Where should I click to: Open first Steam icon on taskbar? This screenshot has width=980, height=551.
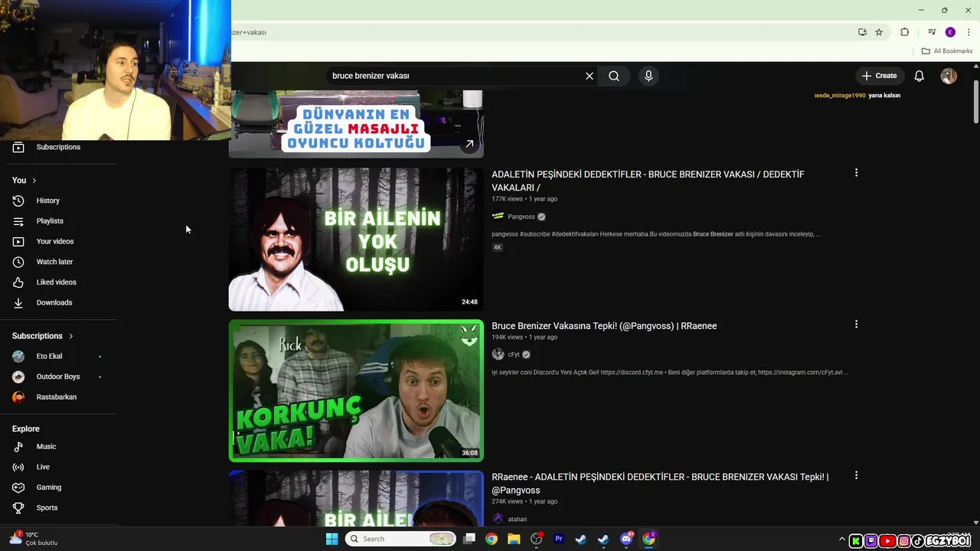[581, 539]
